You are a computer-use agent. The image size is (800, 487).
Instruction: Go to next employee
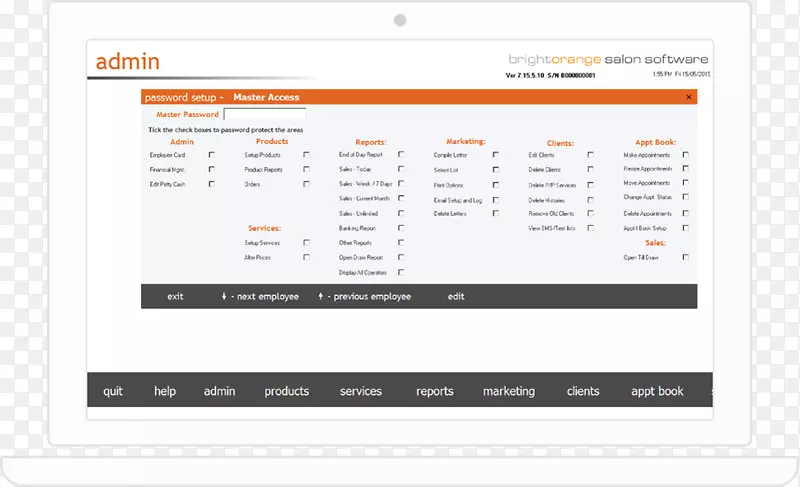coord(259,297)
